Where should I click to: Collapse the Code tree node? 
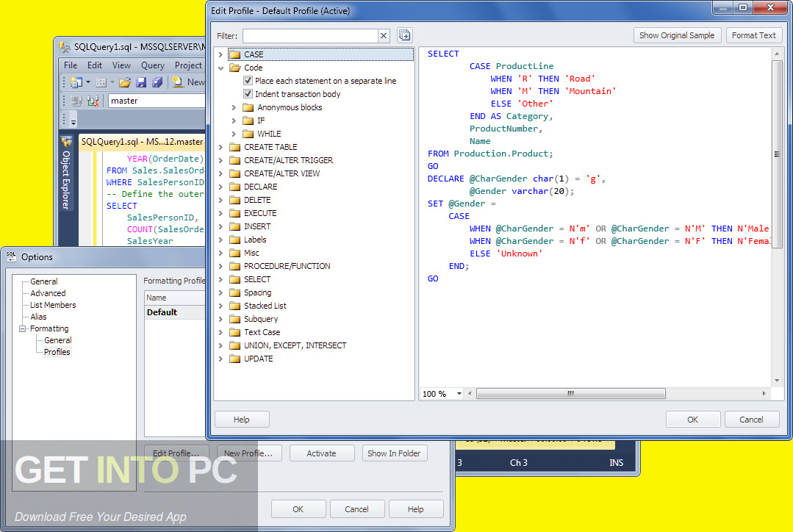220,68
